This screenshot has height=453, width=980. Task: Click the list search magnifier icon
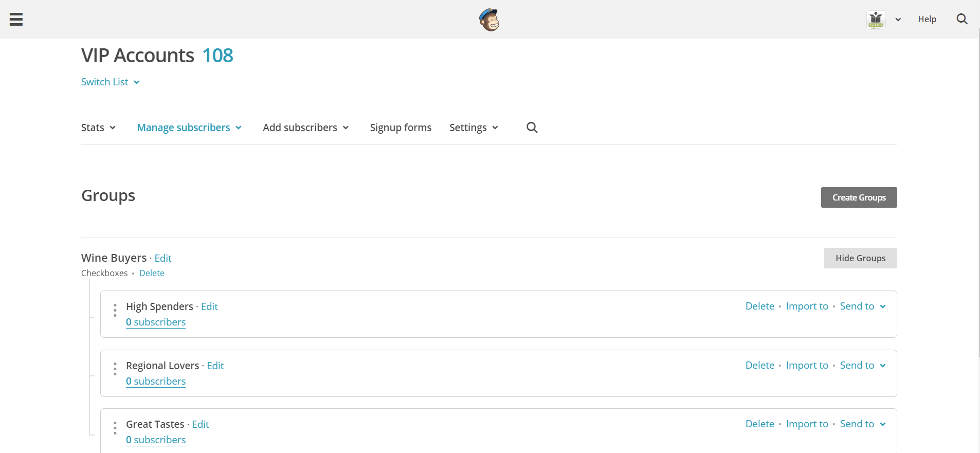[x=532, y=128]
